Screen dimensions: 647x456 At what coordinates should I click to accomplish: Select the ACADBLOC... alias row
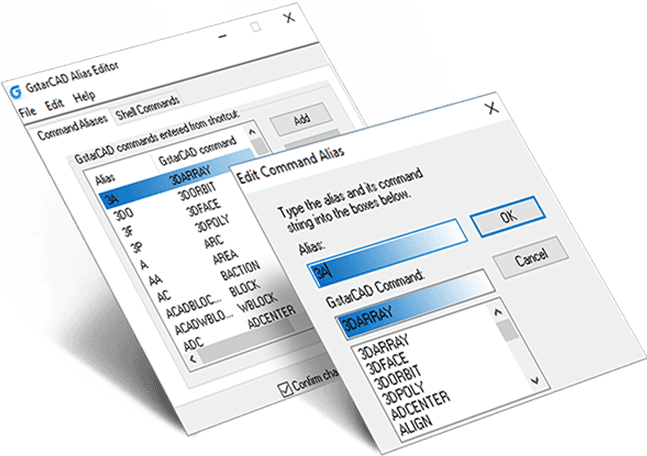tap(196, 306)
